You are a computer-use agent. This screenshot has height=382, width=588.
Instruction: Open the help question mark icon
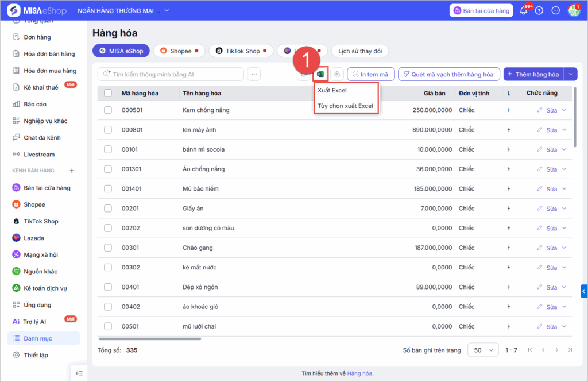[539, 11]
